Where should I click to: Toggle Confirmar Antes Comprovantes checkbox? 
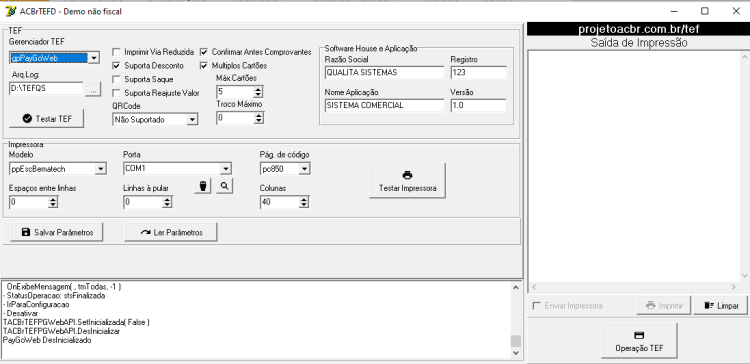click(204, 52)
